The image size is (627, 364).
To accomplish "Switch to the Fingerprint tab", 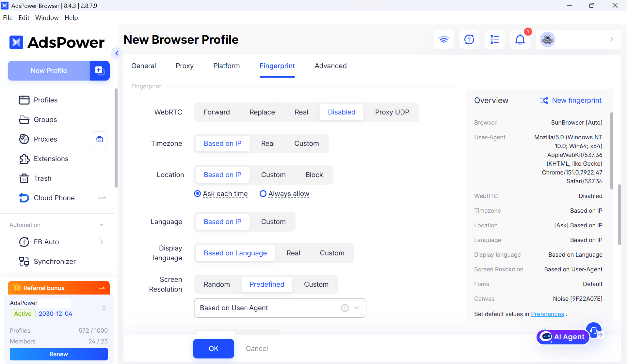I will coord(277,66).
